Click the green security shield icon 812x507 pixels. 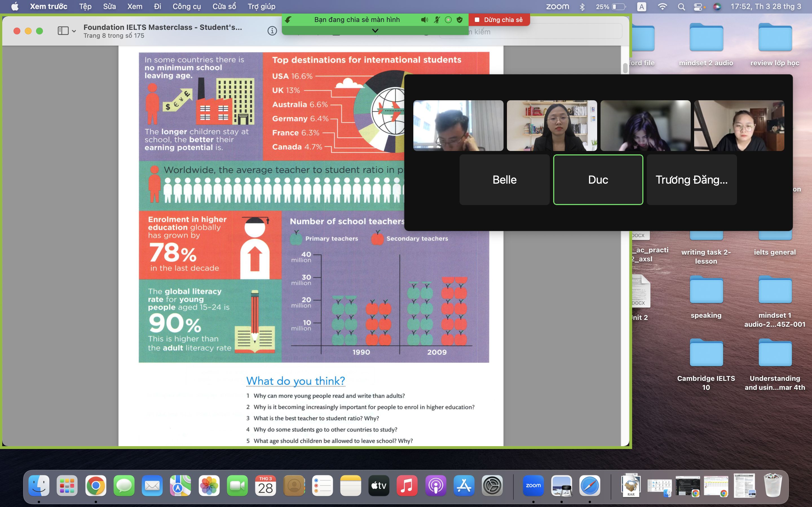point(460,20)
